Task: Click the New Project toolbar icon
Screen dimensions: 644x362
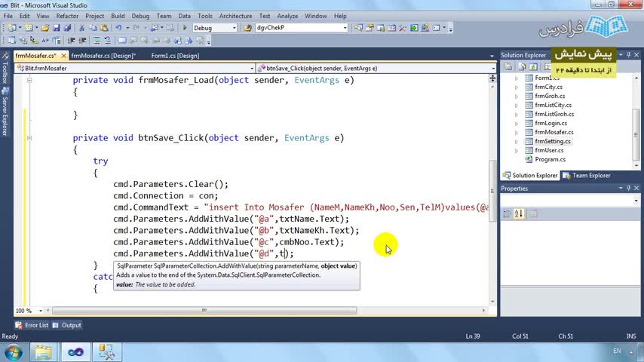Action: 11,28
